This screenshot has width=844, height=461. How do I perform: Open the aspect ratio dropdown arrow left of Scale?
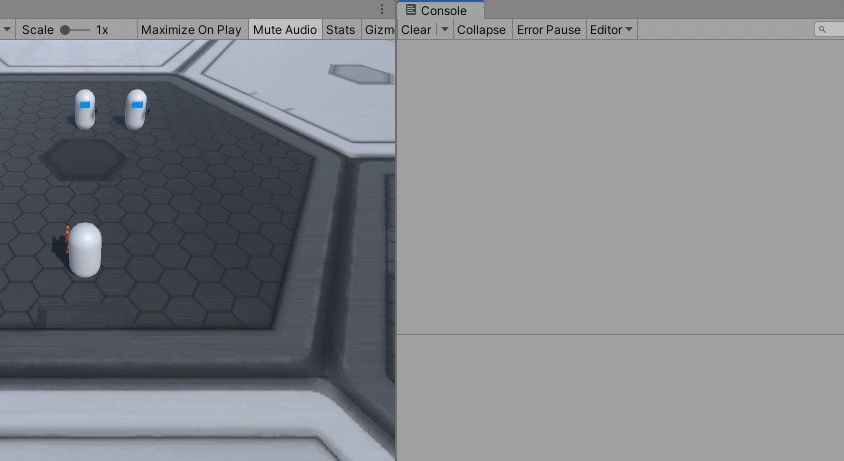point(6,30)
